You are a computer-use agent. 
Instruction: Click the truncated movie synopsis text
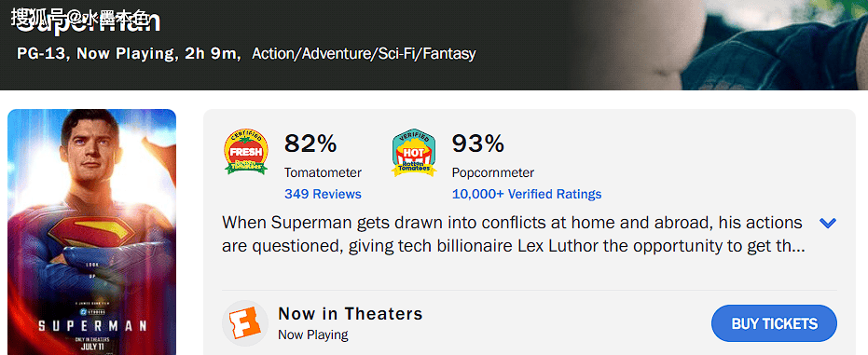point(513,235)
